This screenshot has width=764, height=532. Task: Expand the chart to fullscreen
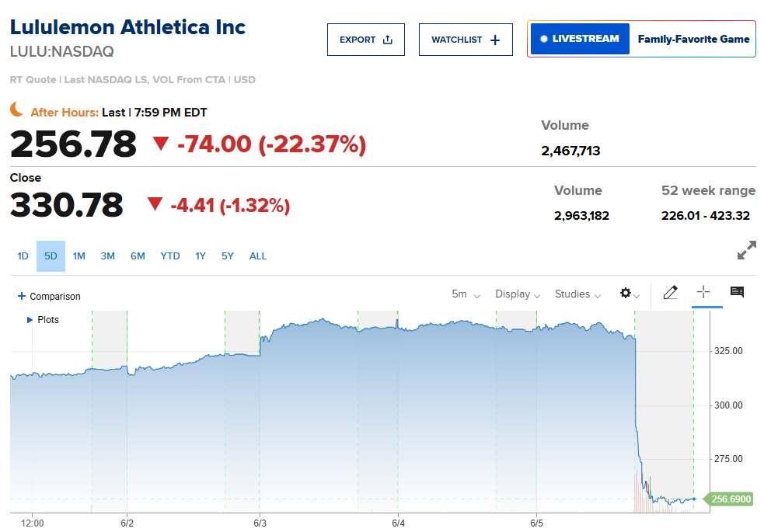[747, 250]
